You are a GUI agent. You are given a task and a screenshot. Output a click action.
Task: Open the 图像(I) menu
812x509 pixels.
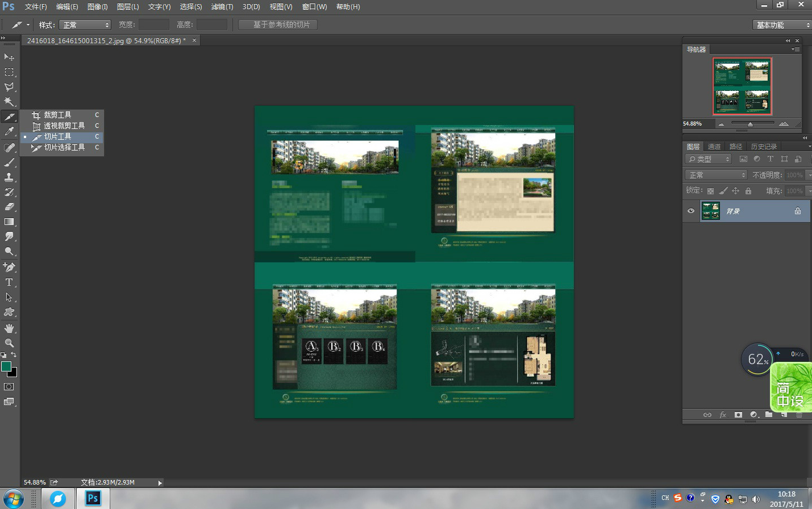point(97,7)
